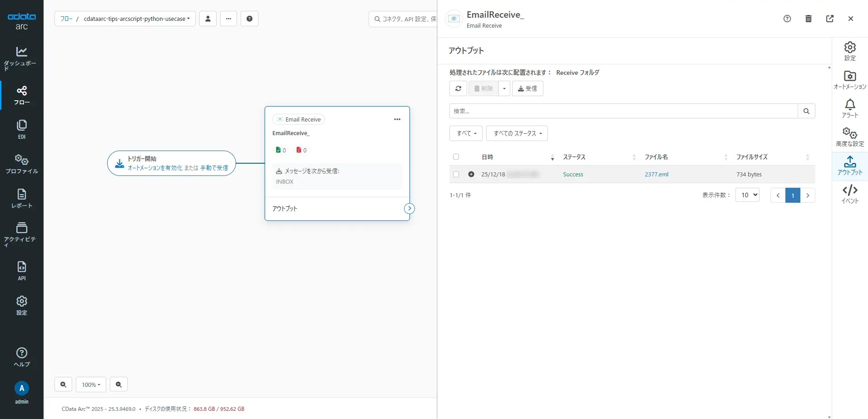Focus the connector search field at top
868x419 pixels.
click(403, 19)
